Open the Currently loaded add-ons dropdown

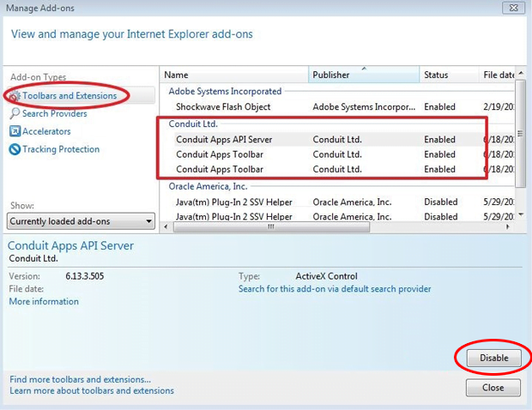(81, 221)
